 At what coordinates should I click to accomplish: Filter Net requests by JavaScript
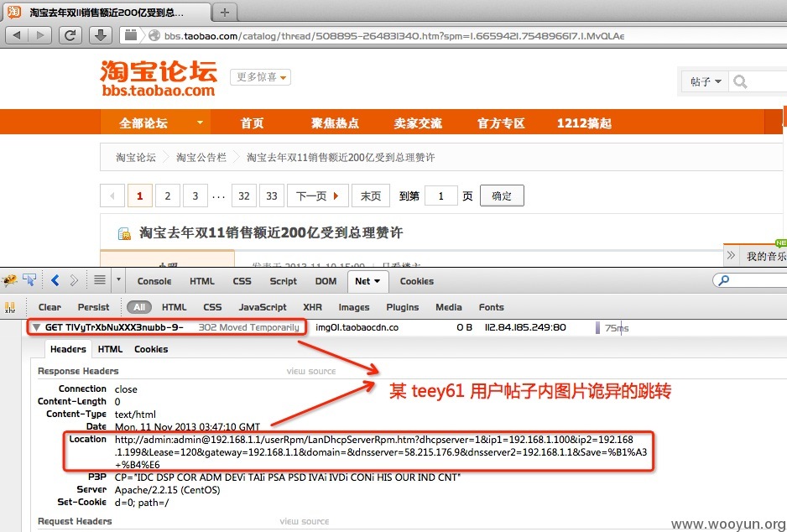point(263,307)
